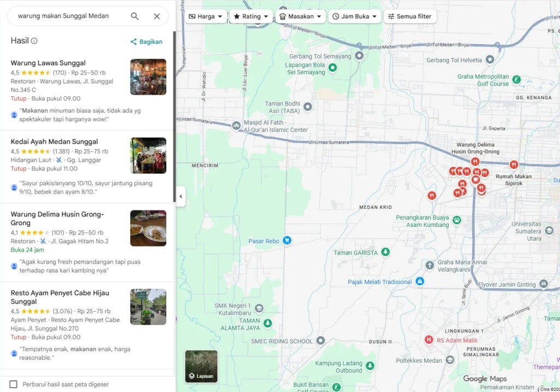
Task: Click the Masjid Al Fatih mosque marker
Action: (236, 125)
